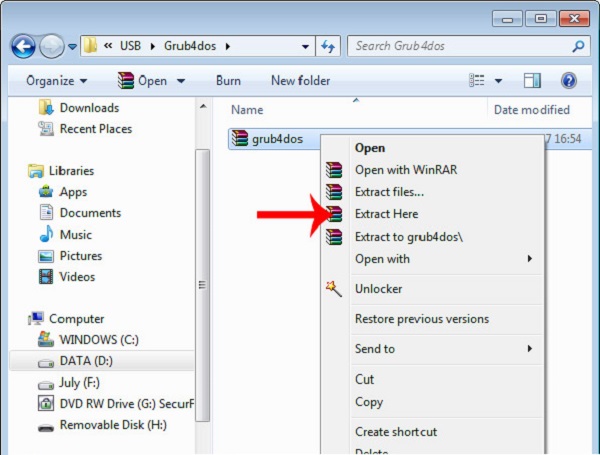Screen dimensions: 600x455
Task: Select USB in the address breadcrumb
Action: click(x=130, y=46)
